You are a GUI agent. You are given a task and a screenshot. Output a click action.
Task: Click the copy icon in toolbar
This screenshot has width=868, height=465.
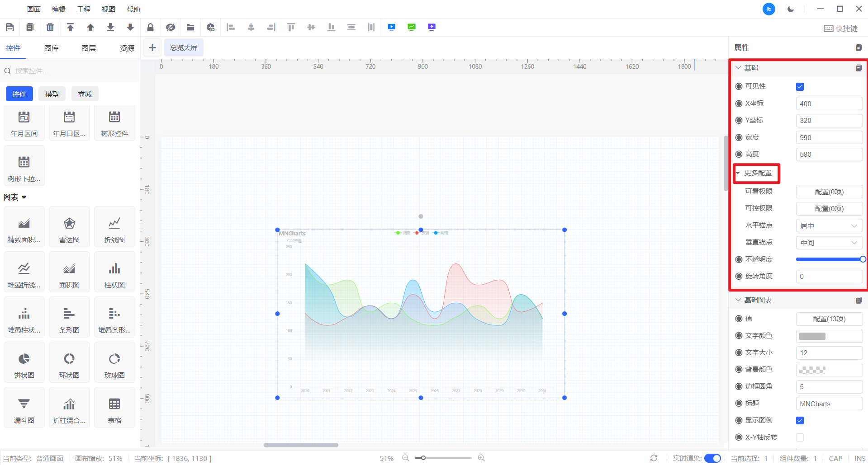pos(30,28)
